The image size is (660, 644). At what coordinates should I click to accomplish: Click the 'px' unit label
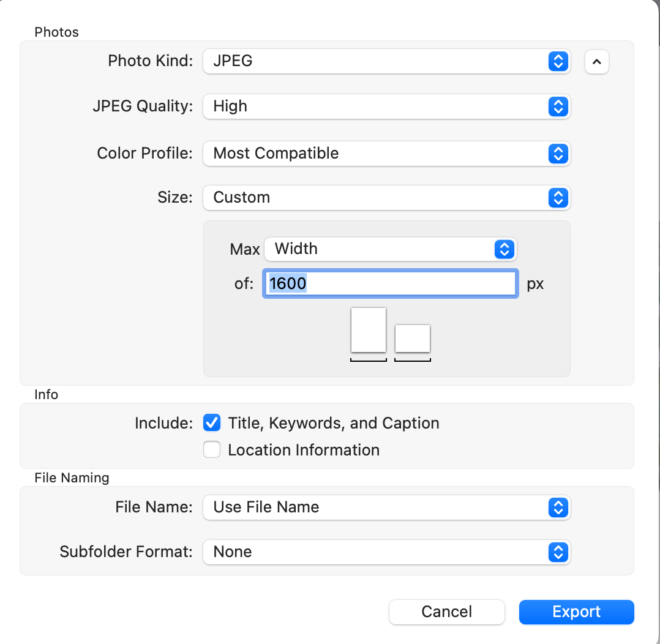point(535,285)
